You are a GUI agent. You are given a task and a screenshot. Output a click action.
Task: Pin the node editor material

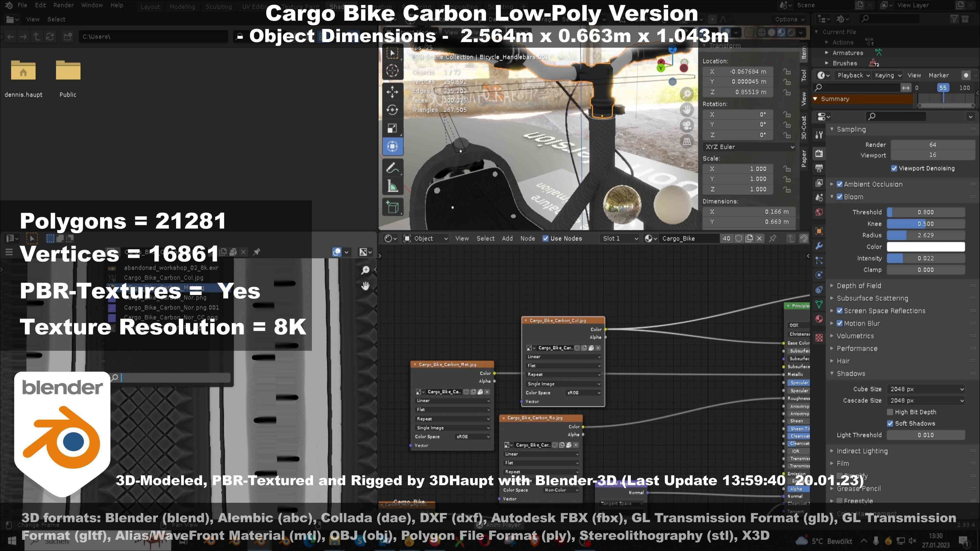773,239
